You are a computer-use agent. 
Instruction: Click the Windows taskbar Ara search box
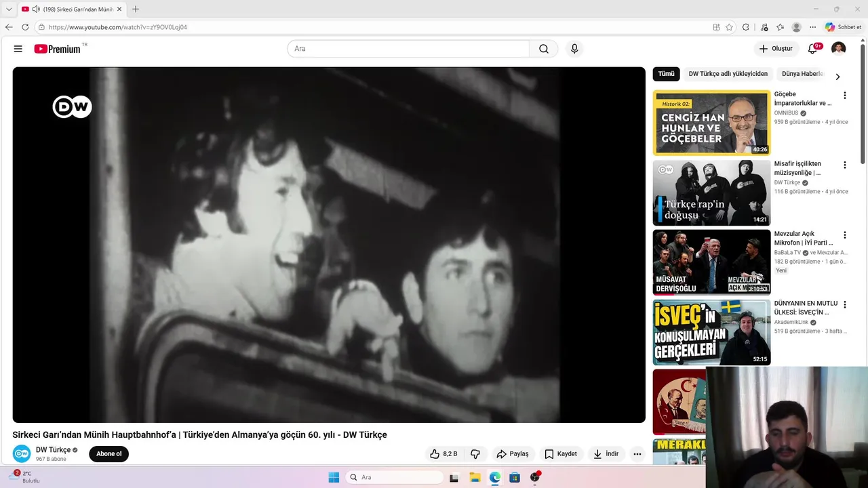(x=395, y=477)
